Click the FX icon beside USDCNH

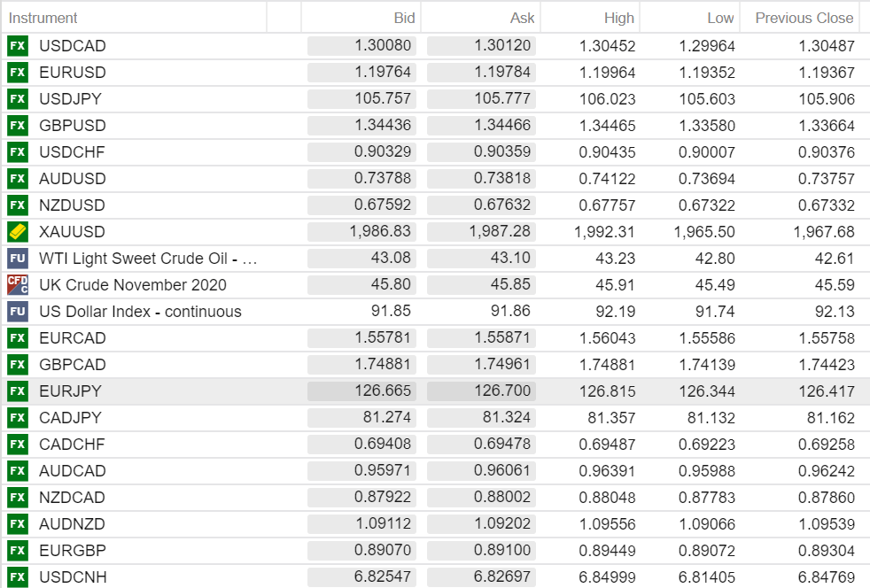(17, 577)
